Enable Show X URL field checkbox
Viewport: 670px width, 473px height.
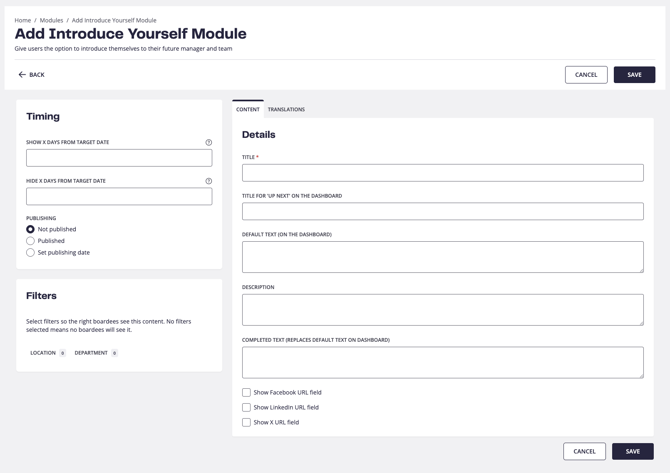pos(246,422)
